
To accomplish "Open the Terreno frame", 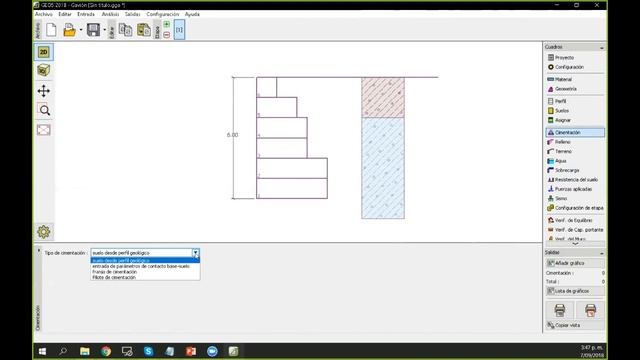I will pyautogui.click(x=575, y=151).
